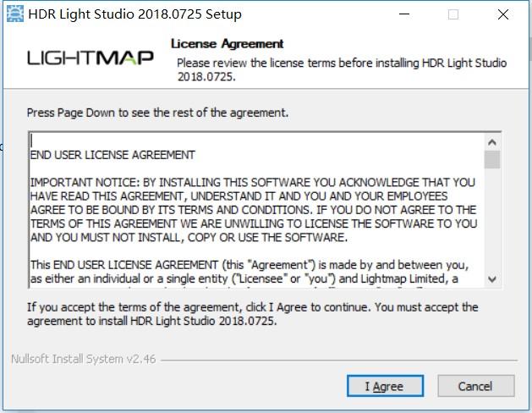
Task: Place cursor at start of the license text box
Action: click(x=32, y=140)
